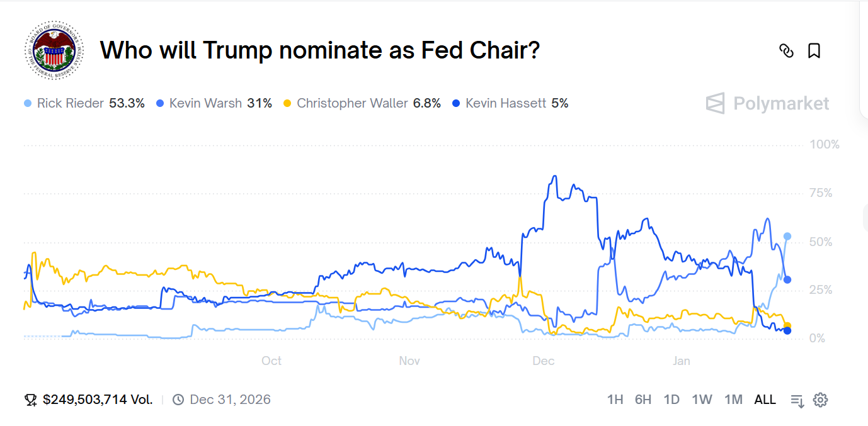Select the ALL time range

[x=765, y=400]
